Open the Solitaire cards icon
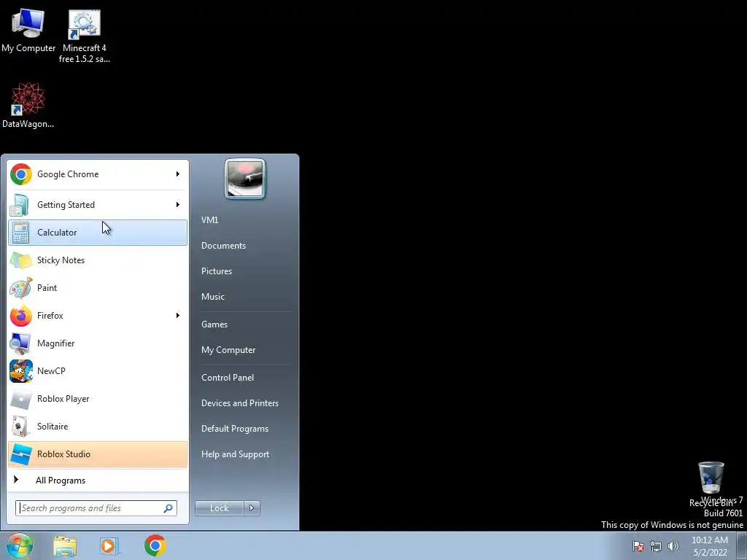The image size is (747, 560). pyautogui.click(x=20, y=427)
